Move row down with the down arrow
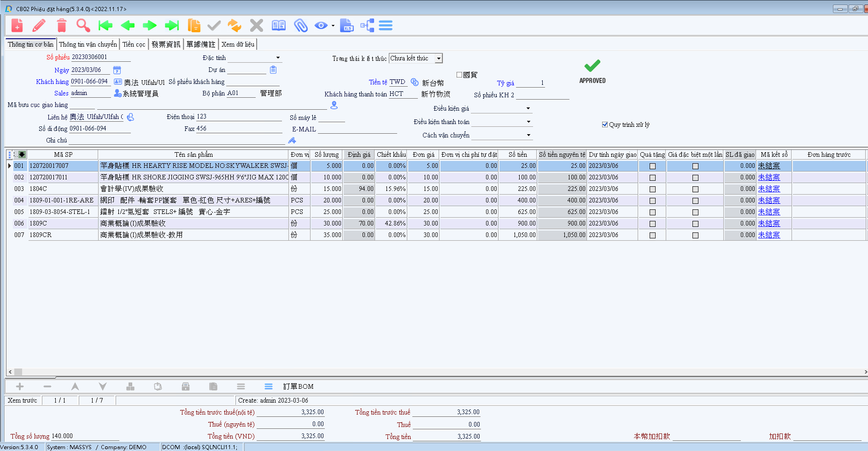This screenshot has width=868, height=451. click(x=103, y=386)
